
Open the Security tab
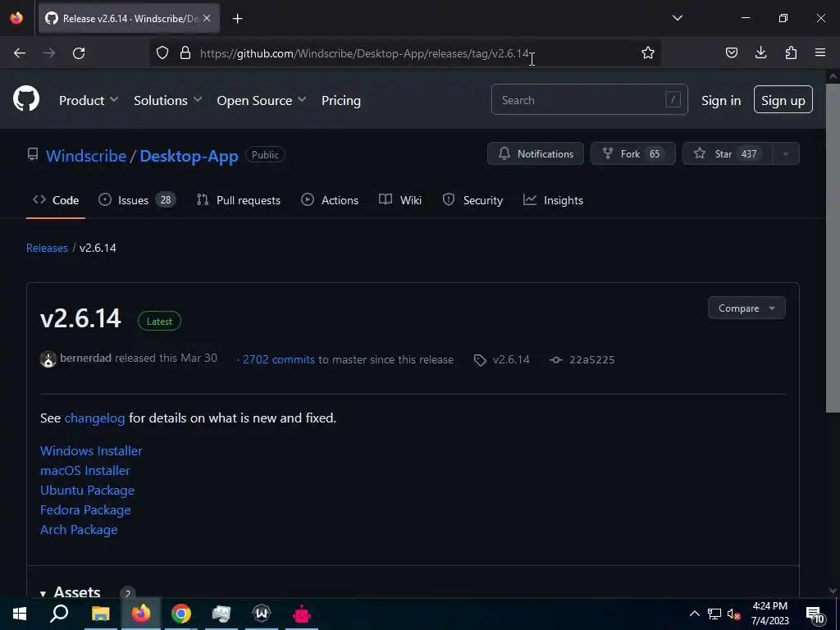472,200
